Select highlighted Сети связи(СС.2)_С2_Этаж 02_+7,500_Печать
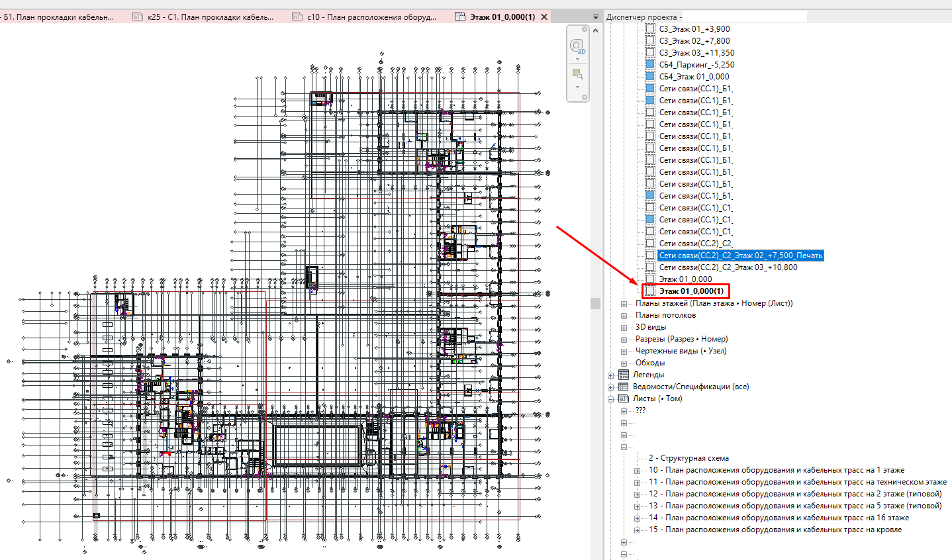The width and height of the screenshot is (952, 560). click(741, 256)
